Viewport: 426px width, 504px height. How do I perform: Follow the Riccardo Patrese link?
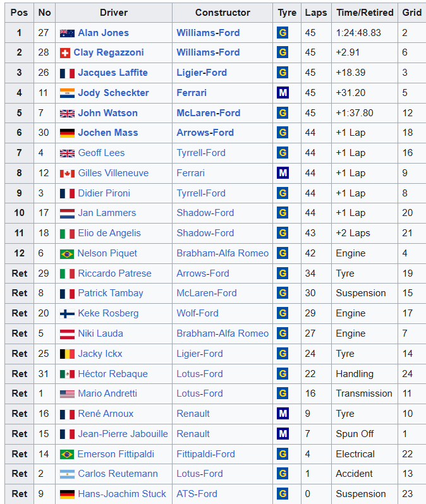pos(114,273)
